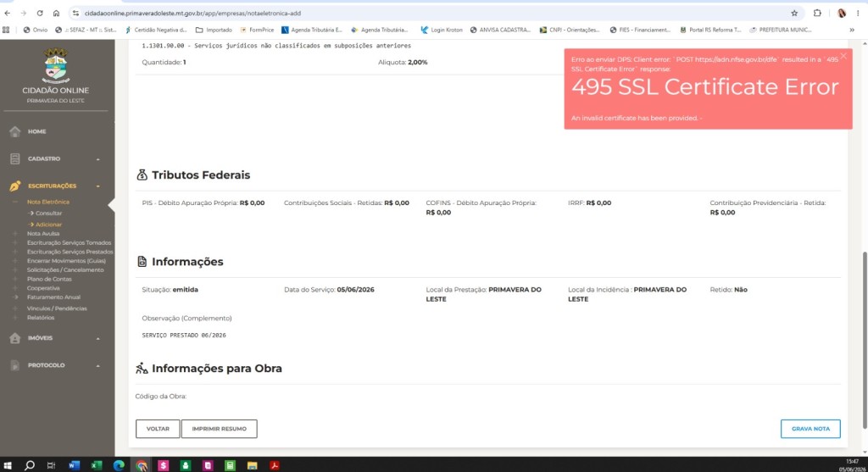Click the Escriturações pencil icon

pyautogui.click(x=15, y=186)
